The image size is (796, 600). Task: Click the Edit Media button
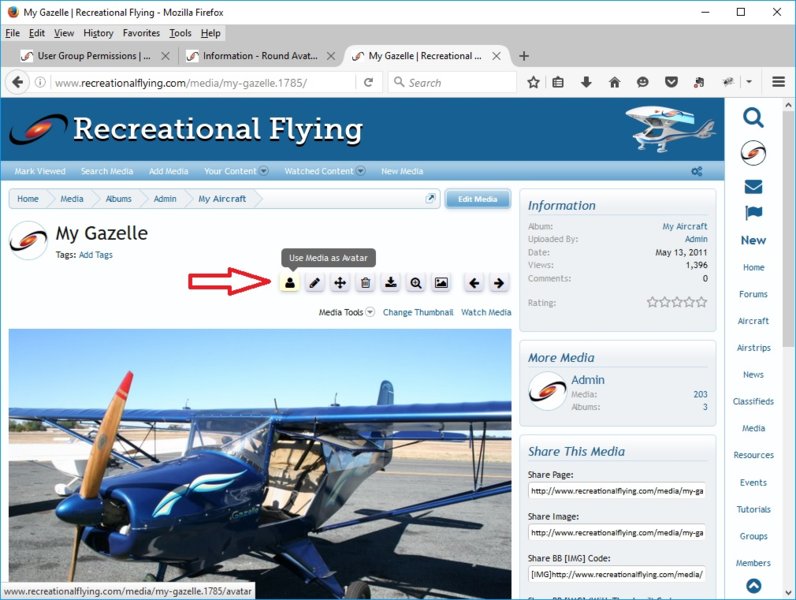pyautogui.click(x=478, y=199)
